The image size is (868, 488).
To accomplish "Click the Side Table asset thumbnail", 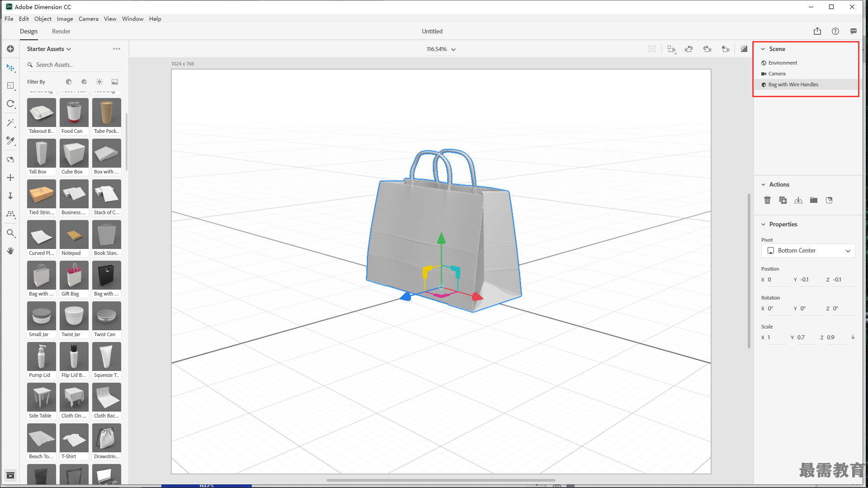I will coord(42,397).
